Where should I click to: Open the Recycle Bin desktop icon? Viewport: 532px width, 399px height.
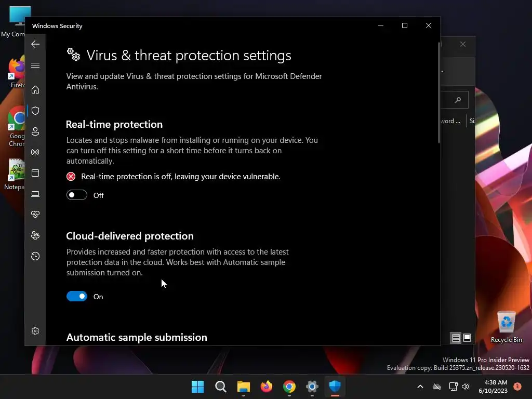pyautogui.click(x=506, y=327)
